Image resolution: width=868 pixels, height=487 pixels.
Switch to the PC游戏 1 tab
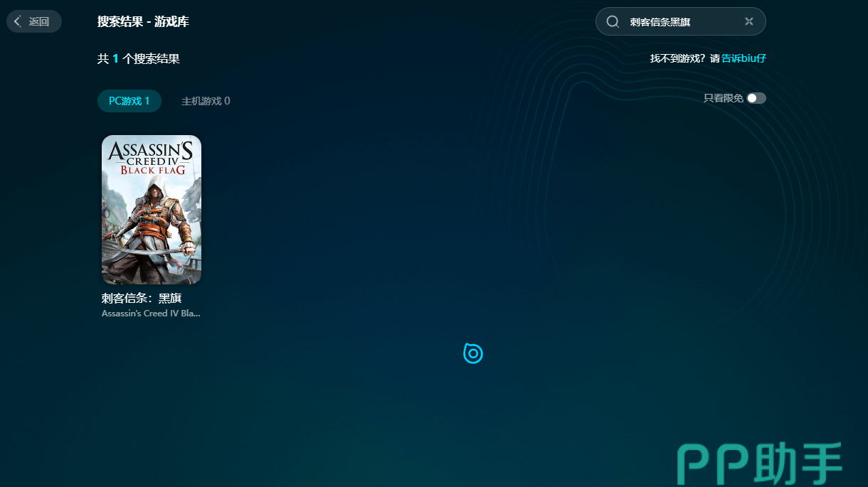click(x=129, y=101)
